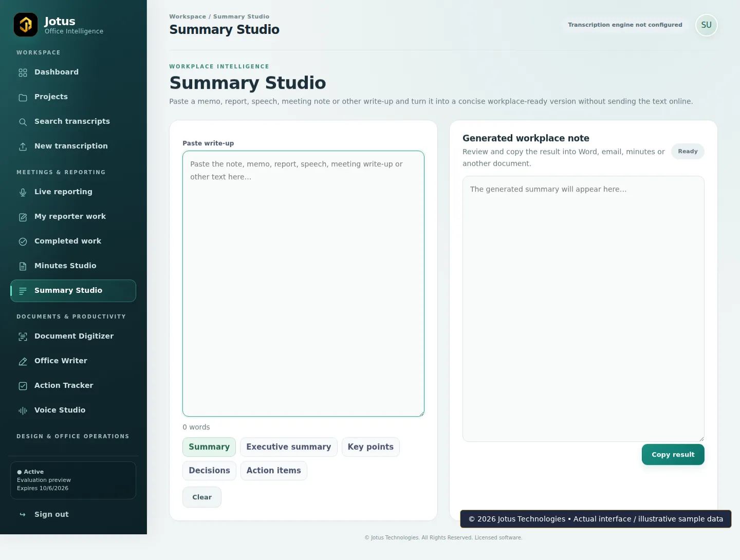Click the Sign out arrow icon
740x560 pixels.
pos(23,514)
